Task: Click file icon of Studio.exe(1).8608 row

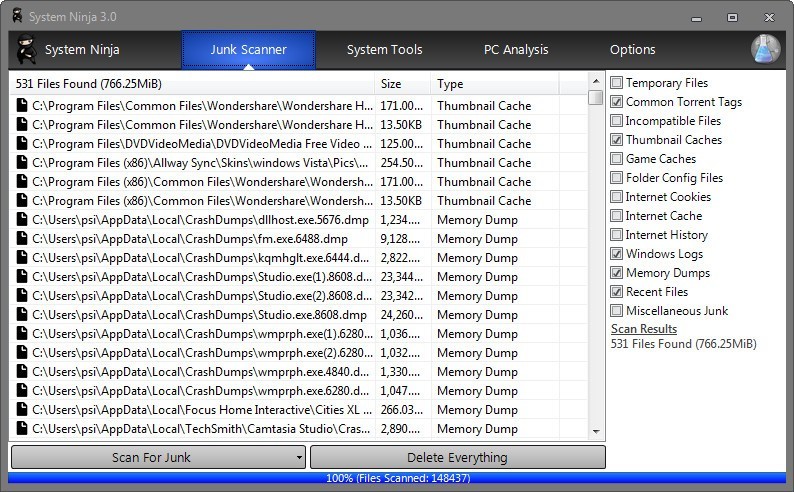Action: 22,276
